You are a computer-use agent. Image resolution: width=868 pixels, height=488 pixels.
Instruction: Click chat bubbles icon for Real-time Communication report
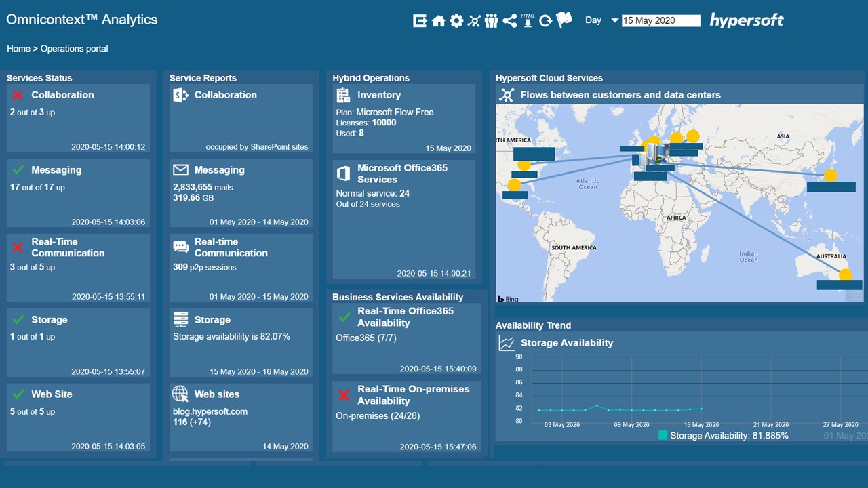coord(180,247)
